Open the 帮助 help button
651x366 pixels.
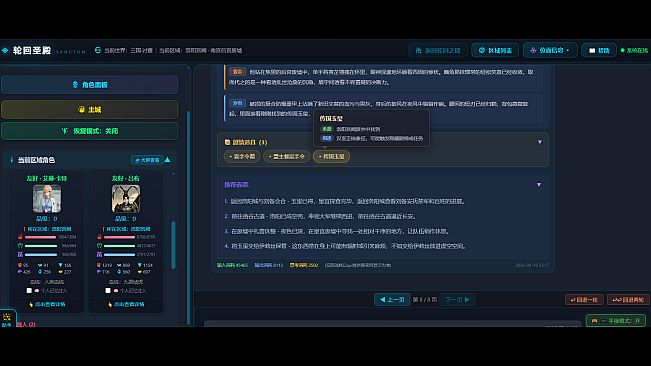[599, 50]
